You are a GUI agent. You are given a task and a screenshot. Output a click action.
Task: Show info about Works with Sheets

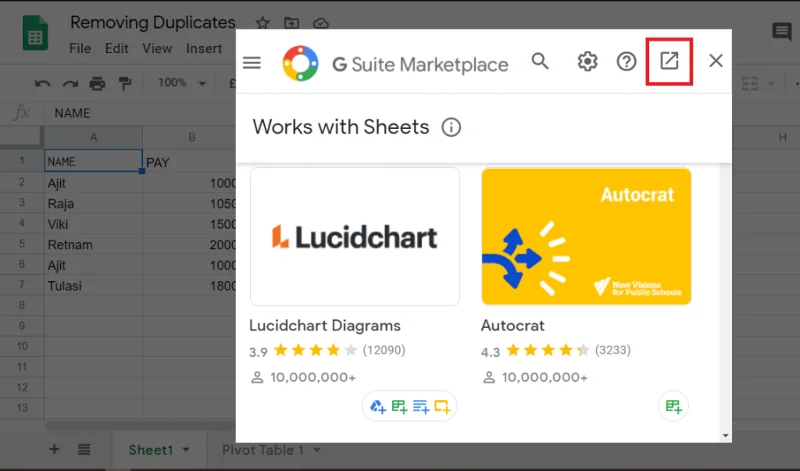coord(451,127)
